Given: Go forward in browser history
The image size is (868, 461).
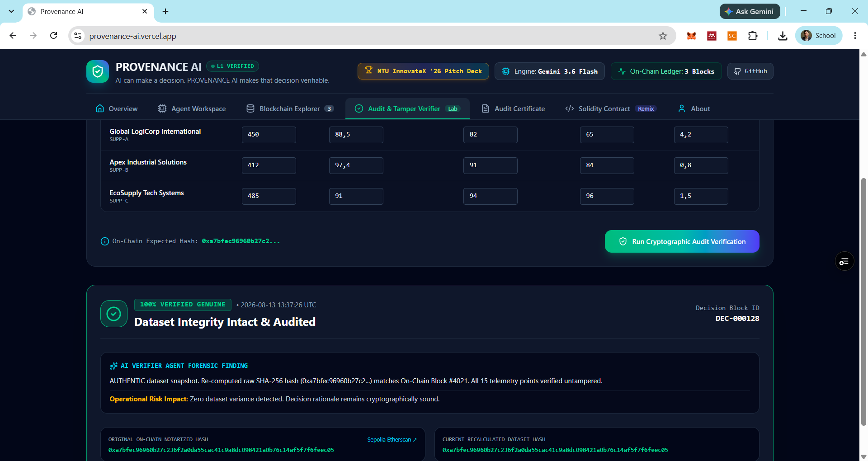Looking at the screenshot, I should click(33, 36).
